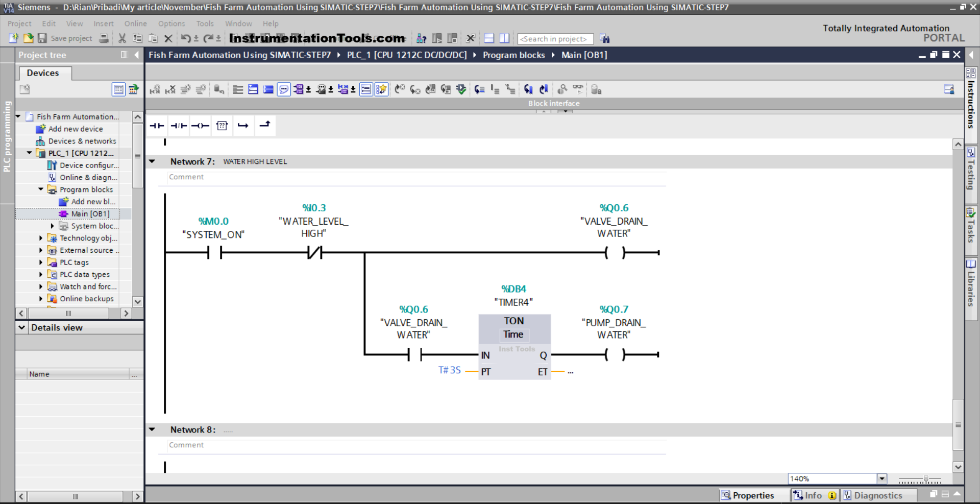Insert an output coil from favorites

[200, 125]
